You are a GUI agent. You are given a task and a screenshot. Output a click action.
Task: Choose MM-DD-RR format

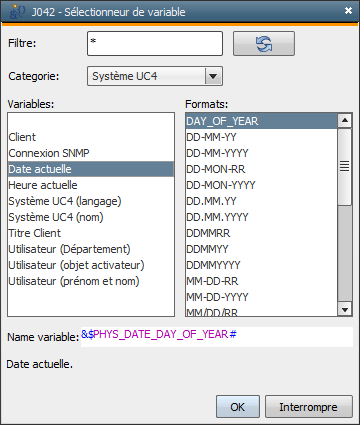pos(262,281)
